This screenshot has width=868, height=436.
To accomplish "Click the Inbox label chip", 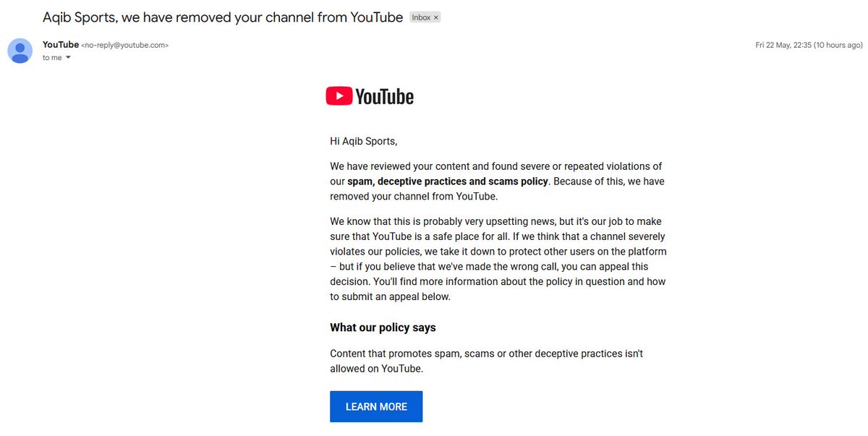I will tap(425, 17).
